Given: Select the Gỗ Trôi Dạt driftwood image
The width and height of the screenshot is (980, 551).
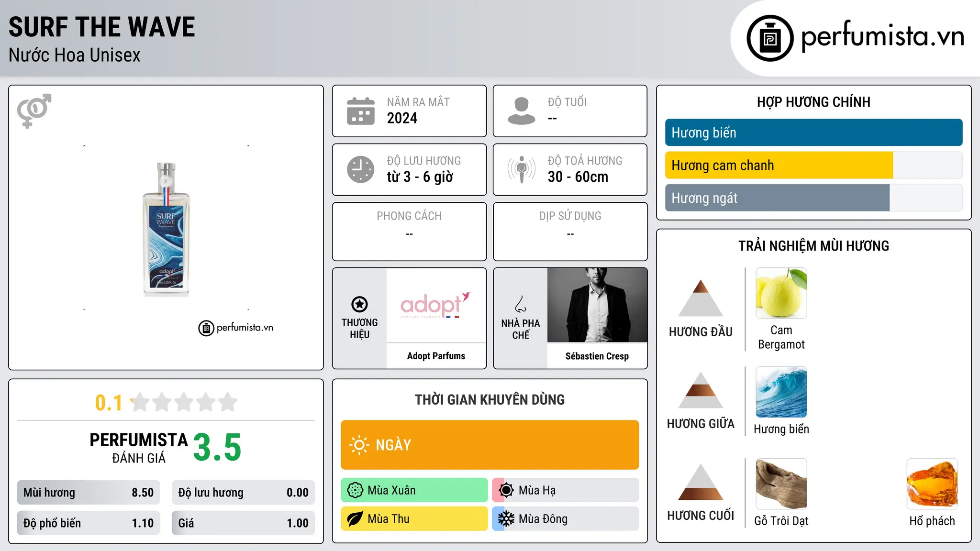Looking at the screenshot, I should pyautogui.click(x=781, y=484).
